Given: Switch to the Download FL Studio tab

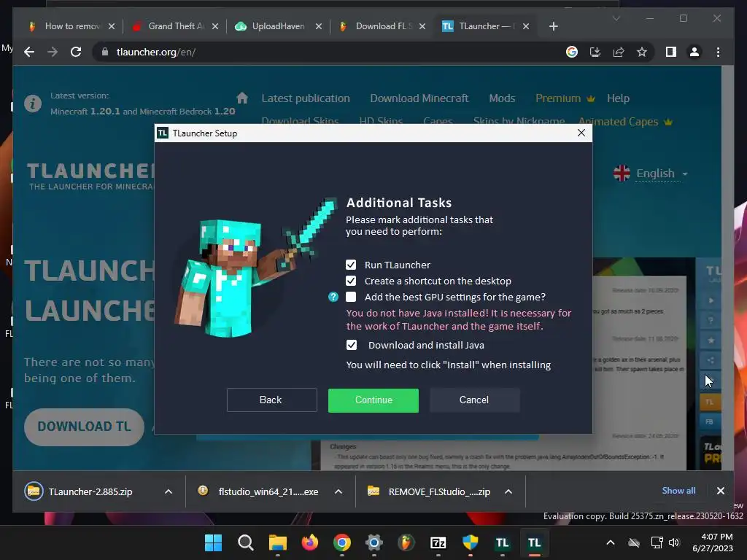Looking at the screenshot, I should (x=381, y=26).
